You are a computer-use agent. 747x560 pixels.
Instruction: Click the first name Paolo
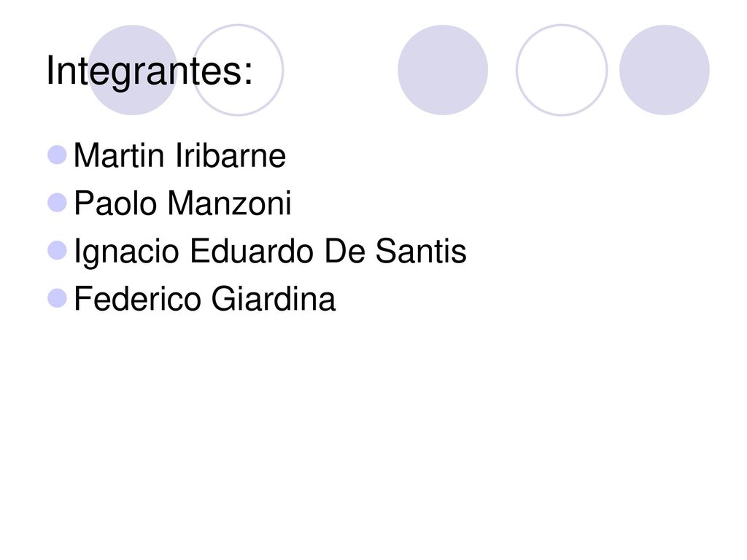point(115,203)
